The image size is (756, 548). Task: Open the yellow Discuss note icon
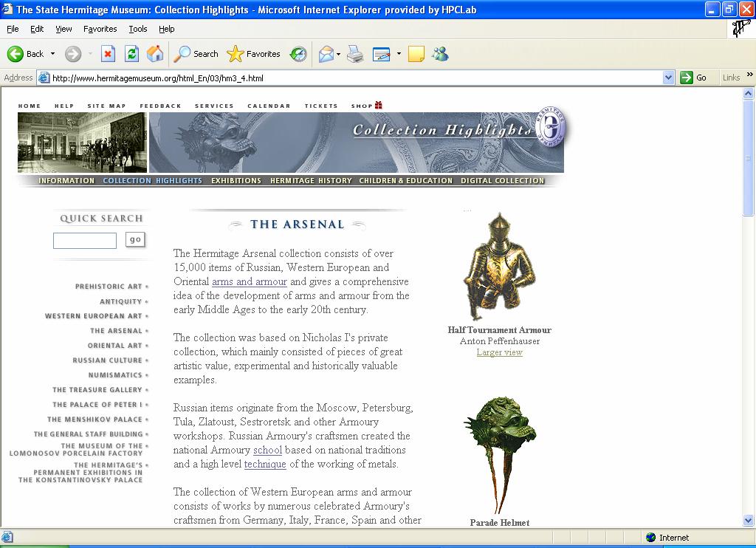(416, 54)
